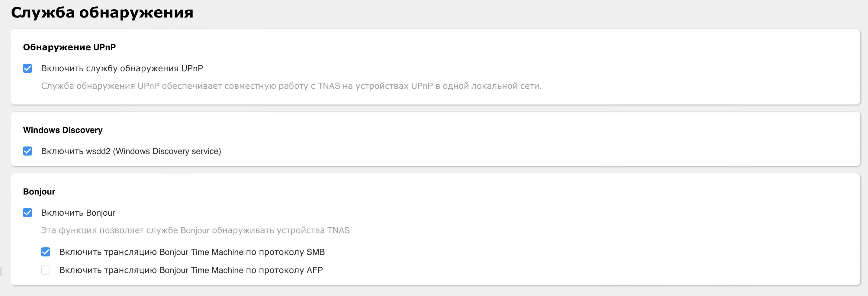Click the gray UPnP service description text
Image resolution: width=868 pixels, height=296 pixels.
(291, 86)
